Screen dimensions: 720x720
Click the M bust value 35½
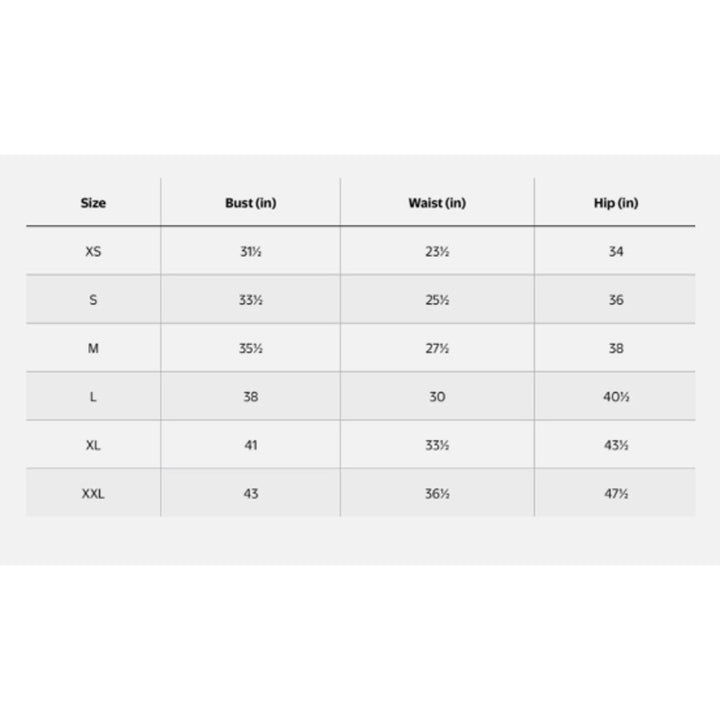251,349
